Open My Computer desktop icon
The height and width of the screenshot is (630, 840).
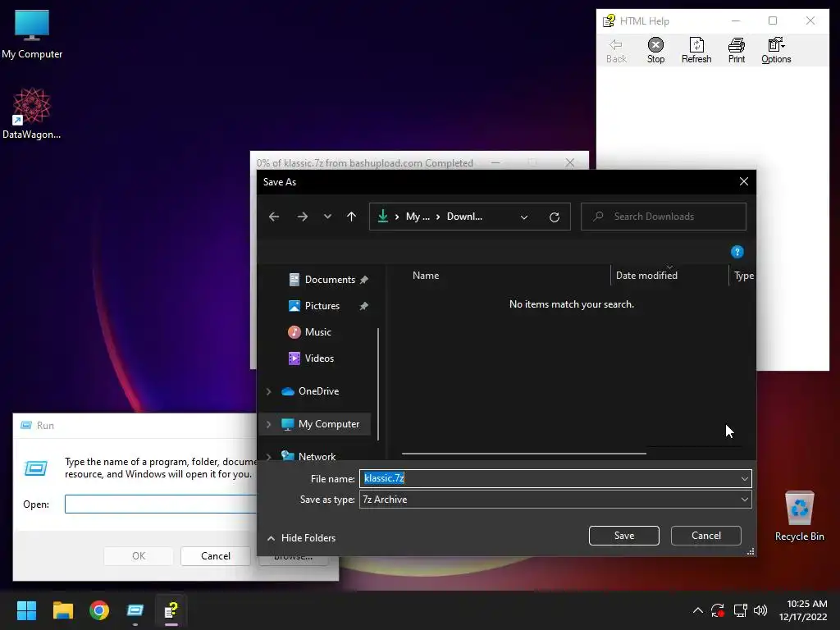tap(32, 34)
